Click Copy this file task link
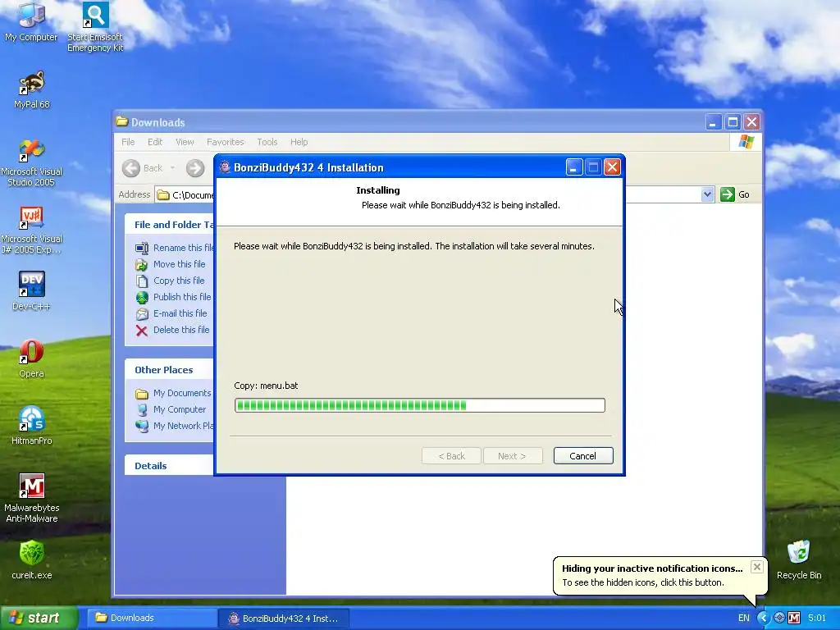Viewport: 840px width, 630px height. pos(170,281)
